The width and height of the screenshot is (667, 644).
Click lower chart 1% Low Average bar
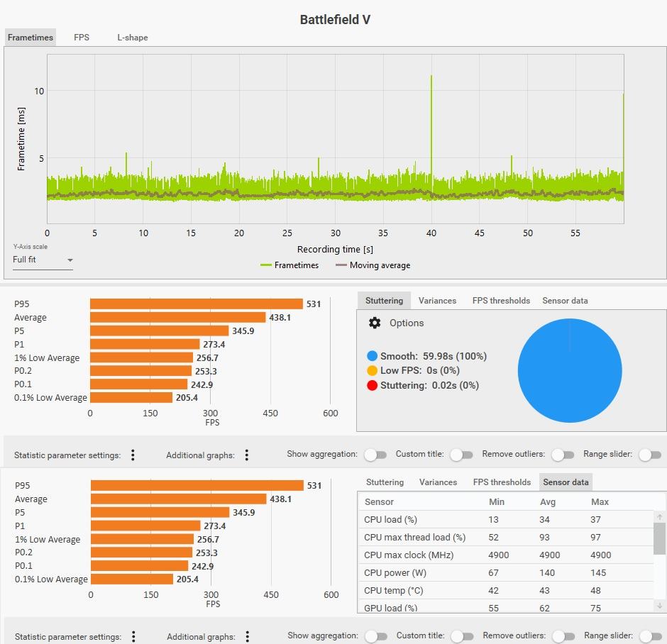(x=142, y=539)
